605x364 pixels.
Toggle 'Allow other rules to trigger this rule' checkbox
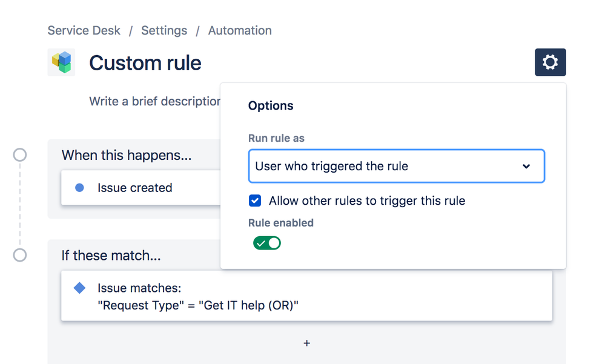coord(255,200)
